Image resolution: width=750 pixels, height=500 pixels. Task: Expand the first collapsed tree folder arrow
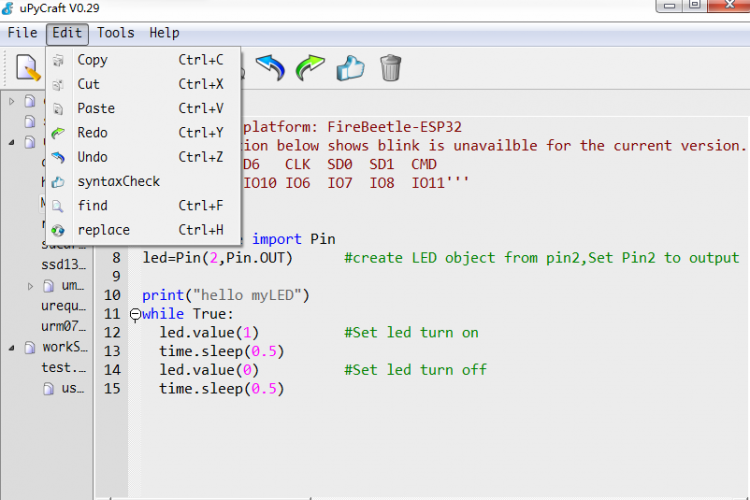click(x=11, y=101)
